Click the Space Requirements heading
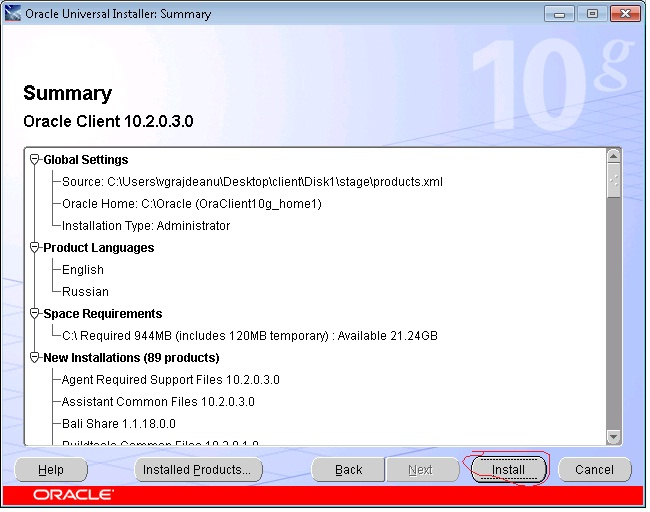This screenshot has height=512, width=650. tap(103, 313)
